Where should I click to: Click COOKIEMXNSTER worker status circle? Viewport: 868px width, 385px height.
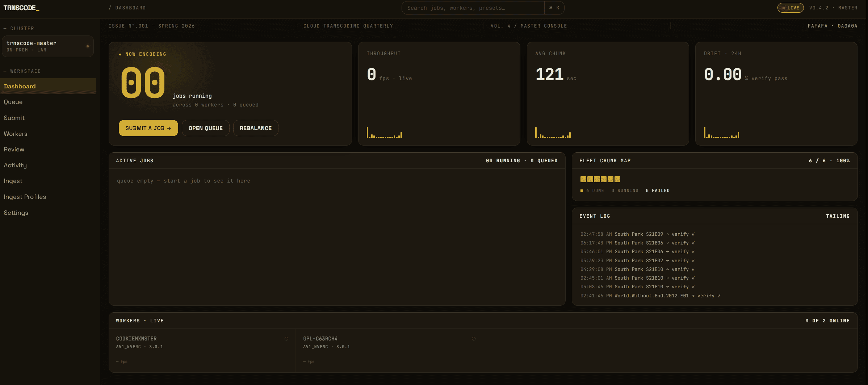click(x=286, y=339)
